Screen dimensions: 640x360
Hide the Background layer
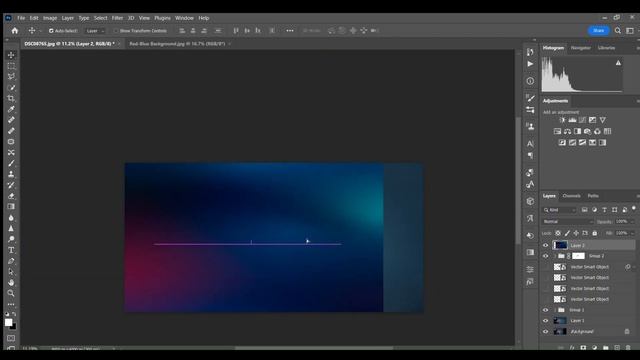click(546, 332)
